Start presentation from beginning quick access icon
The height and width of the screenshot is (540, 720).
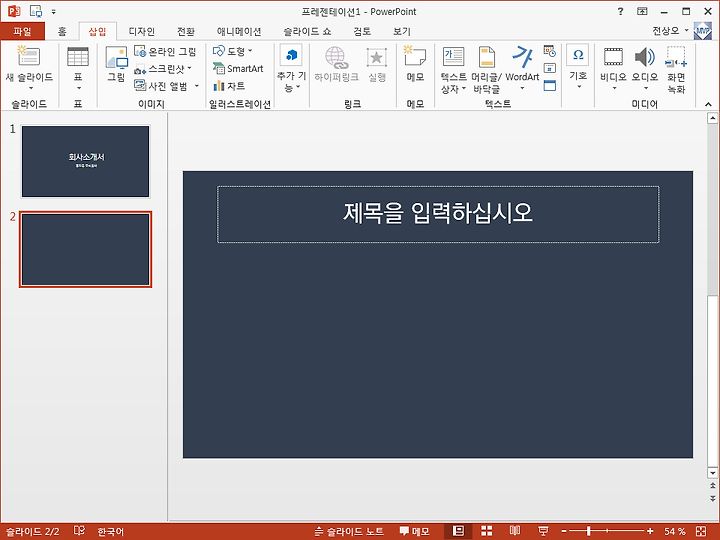pos(36,11)
